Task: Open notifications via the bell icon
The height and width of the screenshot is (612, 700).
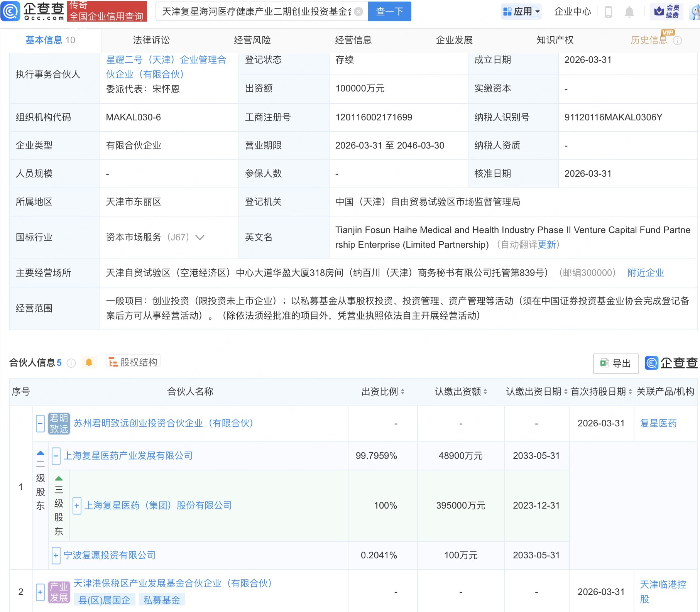Action: click(629, 12)
